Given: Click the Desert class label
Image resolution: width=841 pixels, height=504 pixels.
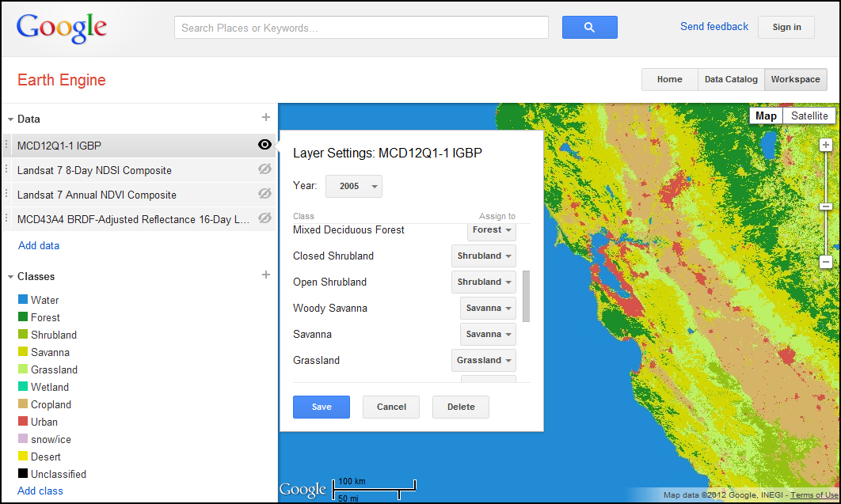Looking at the screenshot, I should (x=46, y=457).
